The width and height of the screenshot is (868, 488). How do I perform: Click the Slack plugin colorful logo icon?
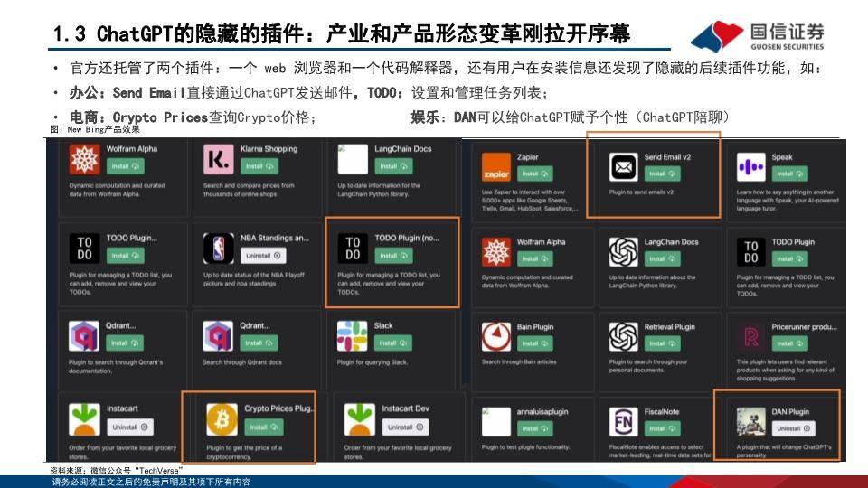pyautogui.click(x=352, y=336)
